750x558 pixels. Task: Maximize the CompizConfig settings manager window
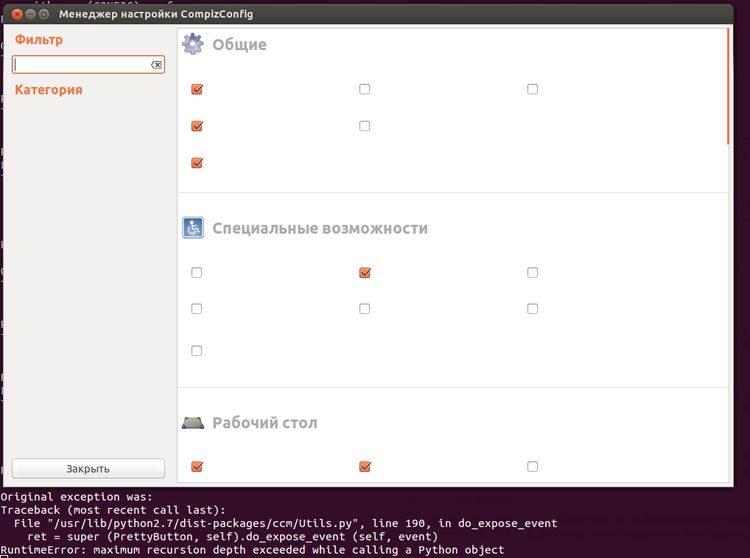[44, 14]
